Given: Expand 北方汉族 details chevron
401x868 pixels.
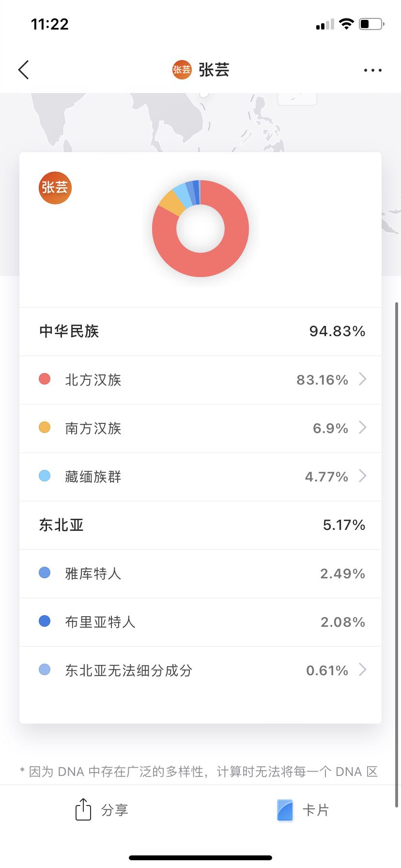Looking at the screenshot, I should click(362, 379).
